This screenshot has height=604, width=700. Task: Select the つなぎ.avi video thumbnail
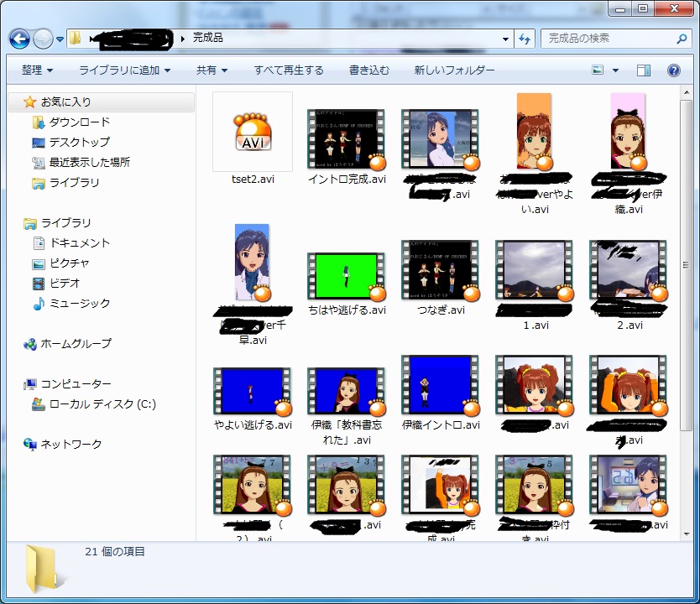pyautogui.click(x=440, y=270)
